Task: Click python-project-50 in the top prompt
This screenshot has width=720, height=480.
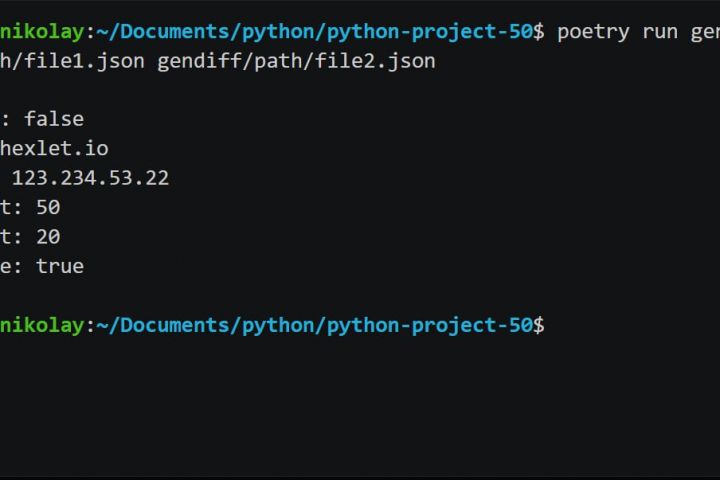Action: 431,31
